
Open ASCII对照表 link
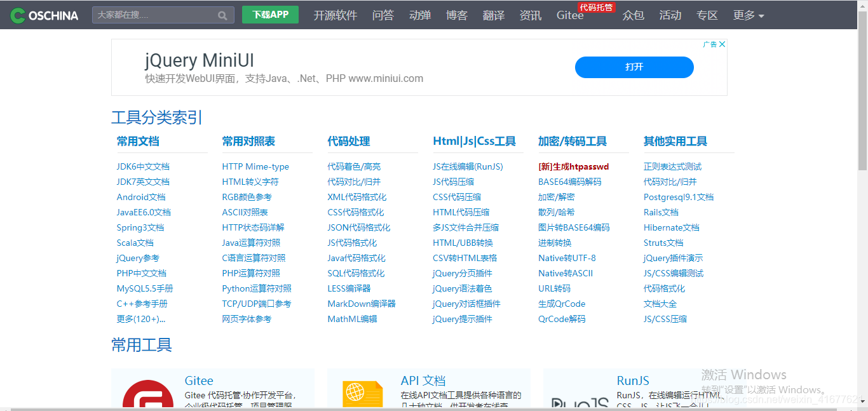245,212
